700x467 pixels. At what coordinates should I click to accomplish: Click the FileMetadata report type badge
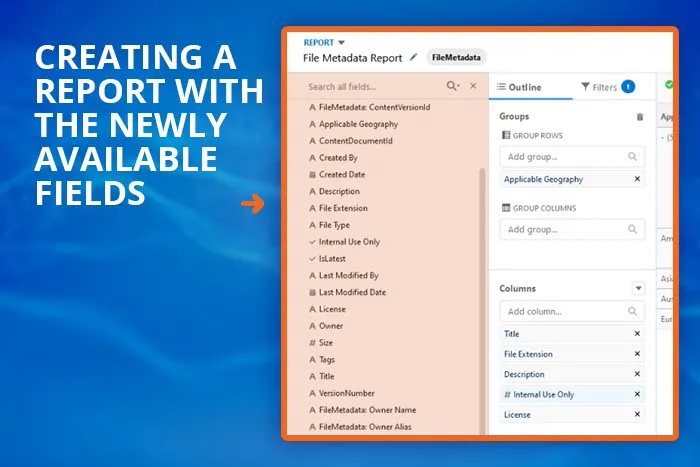click(456, 57)
